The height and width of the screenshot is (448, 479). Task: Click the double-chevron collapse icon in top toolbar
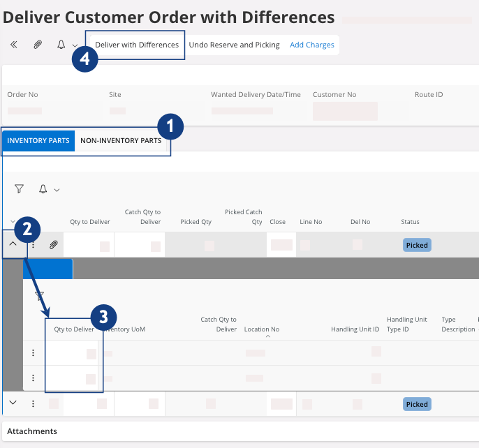click(x=14, y=45)
